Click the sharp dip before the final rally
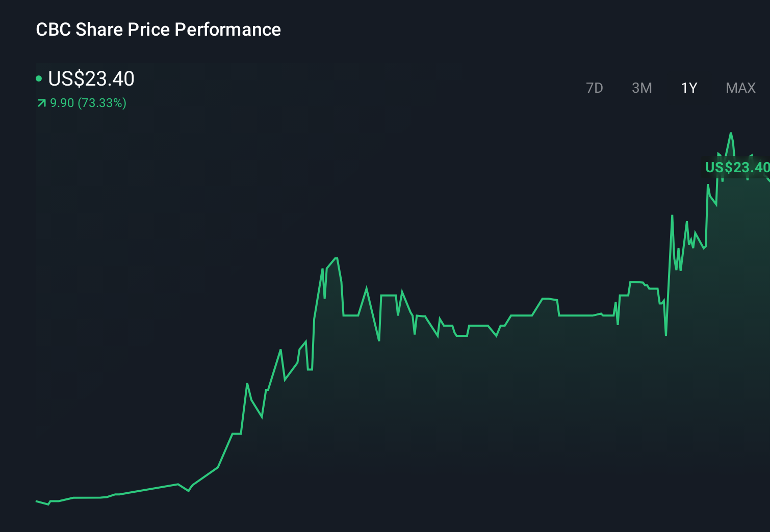 pyautogui.click(x=666, y=335)
